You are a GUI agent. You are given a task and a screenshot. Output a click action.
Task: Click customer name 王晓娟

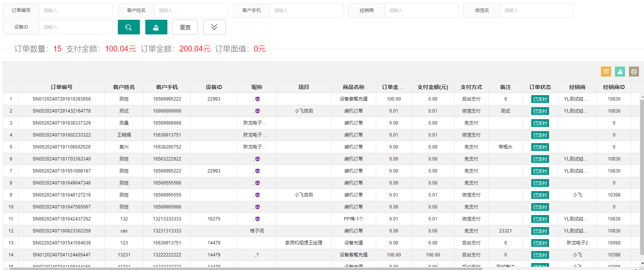[124, 135]
